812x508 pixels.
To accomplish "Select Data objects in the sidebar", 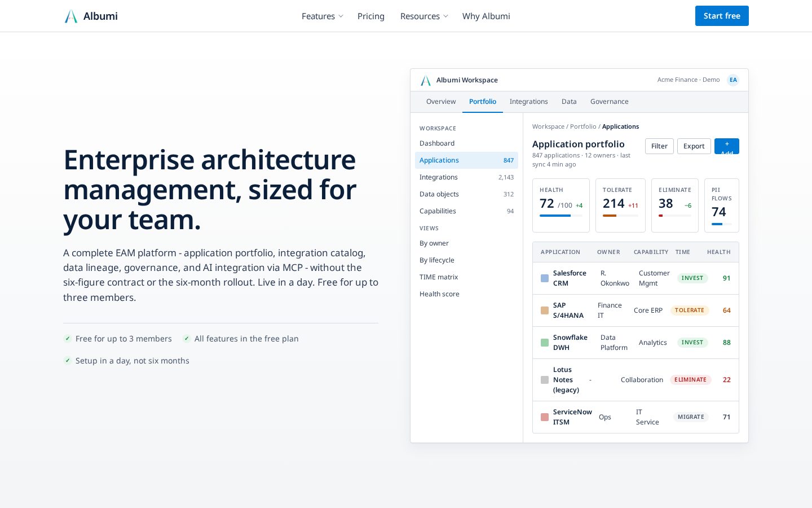I will (x=466, y=194).
